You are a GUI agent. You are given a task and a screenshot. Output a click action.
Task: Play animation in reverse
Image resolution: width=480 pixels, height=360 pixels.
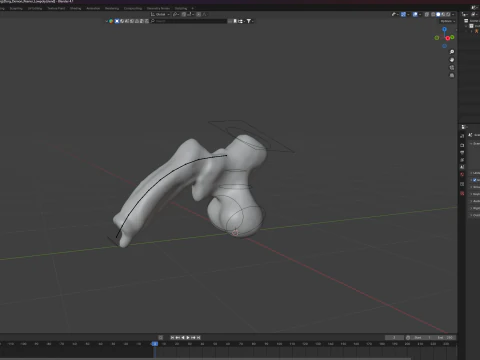click(183, 338)
